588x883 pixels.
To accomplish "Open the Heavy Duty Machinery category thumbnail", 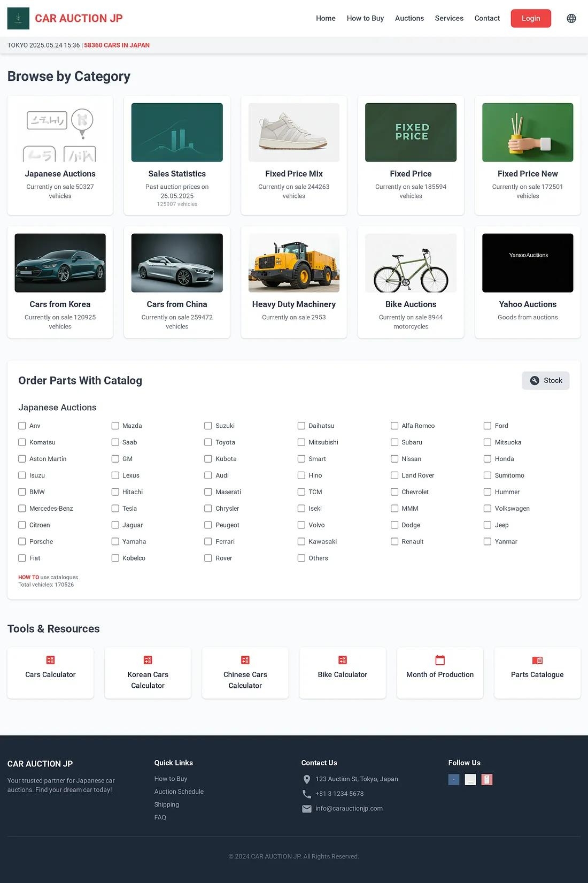I will pyautogui.click(x=294, y=263).
